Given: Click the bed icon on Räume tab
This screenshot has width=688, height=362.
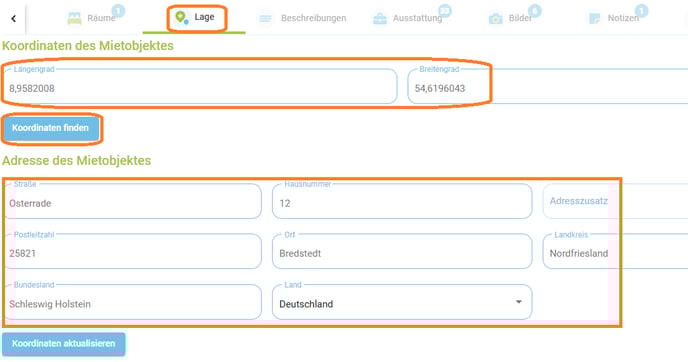Looking at the screenshot, I should pos(74,18).
